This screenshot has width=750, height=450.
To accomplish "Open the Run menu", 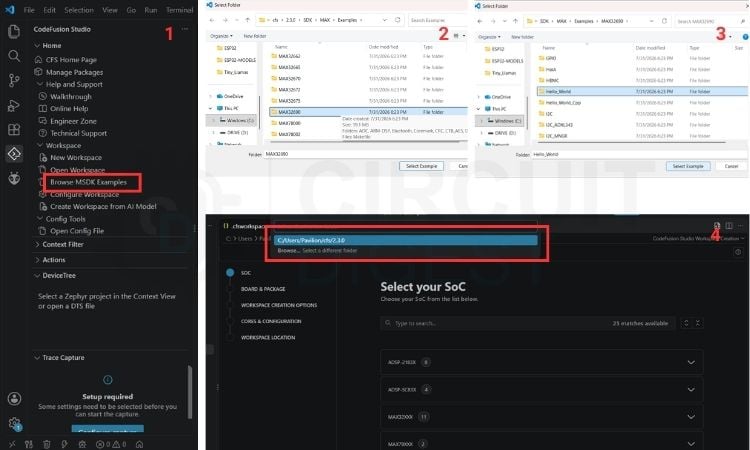I will point(151,10).
